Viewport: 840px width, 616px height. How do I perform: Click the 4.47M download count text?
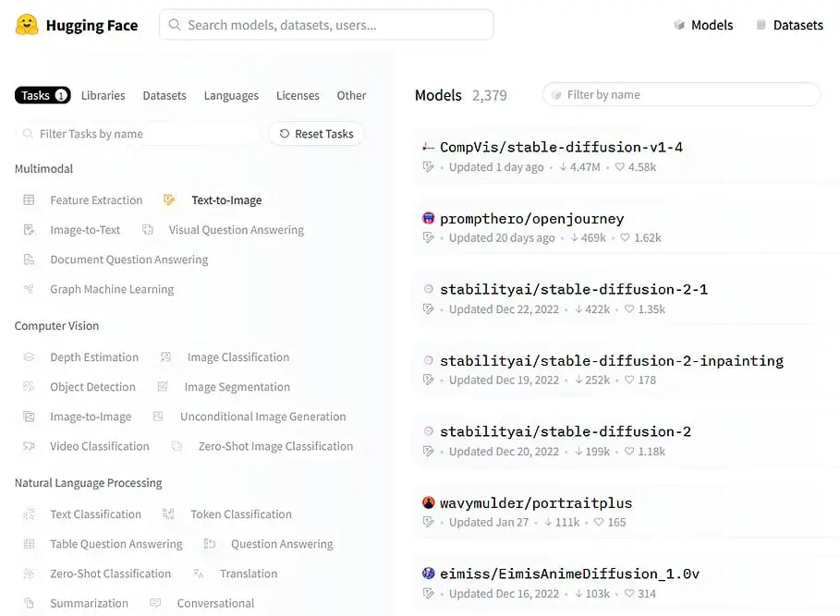click(x=585, y=167)
